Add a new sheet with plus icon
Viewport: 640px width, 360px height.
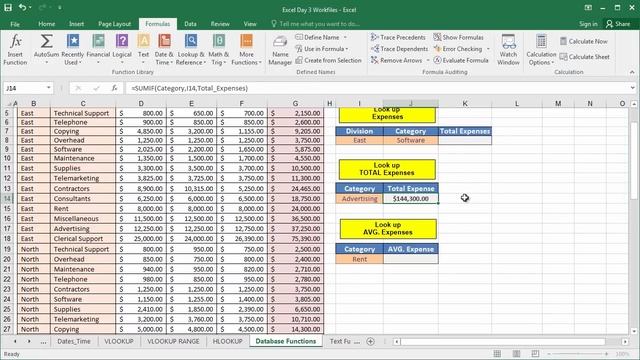[x=371, y=341]
